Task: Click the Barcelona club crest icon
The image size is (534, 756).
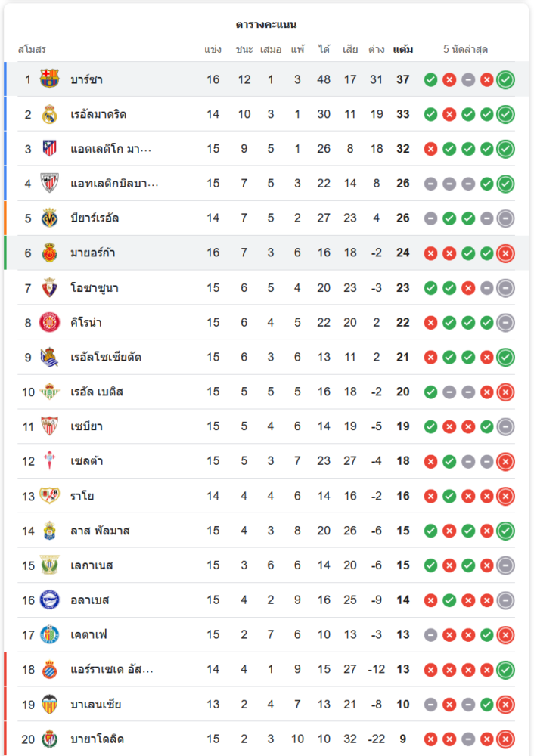Action: click(x=49, y=79)
